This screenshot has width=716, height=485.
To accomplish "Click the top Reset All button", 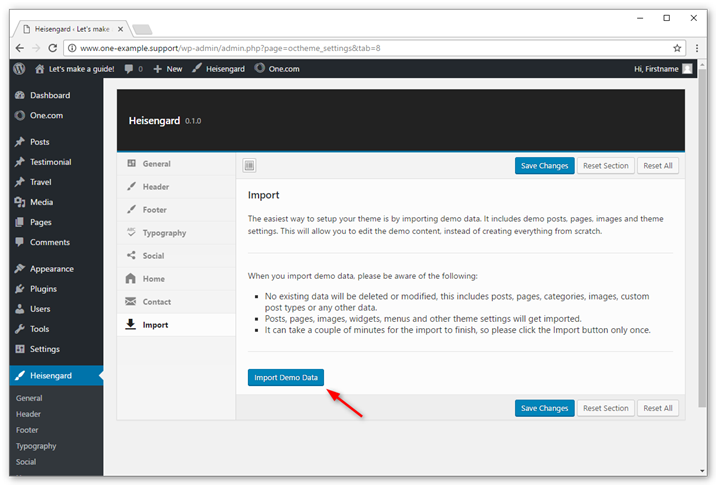I will [658, 165].
